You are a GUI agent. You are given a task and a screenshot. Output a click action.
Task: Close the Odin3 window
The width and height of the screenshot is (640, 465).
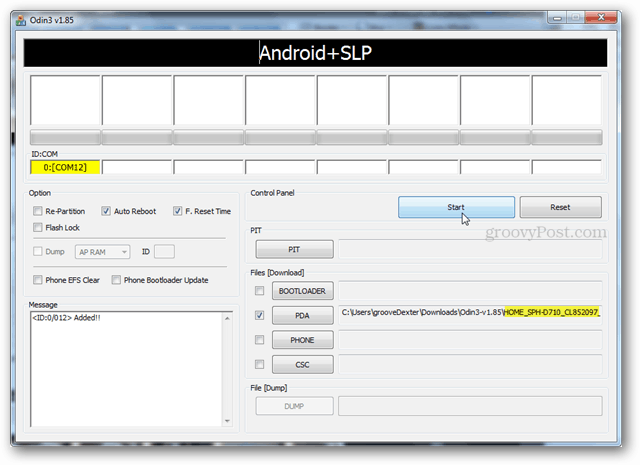pos(601,17)
